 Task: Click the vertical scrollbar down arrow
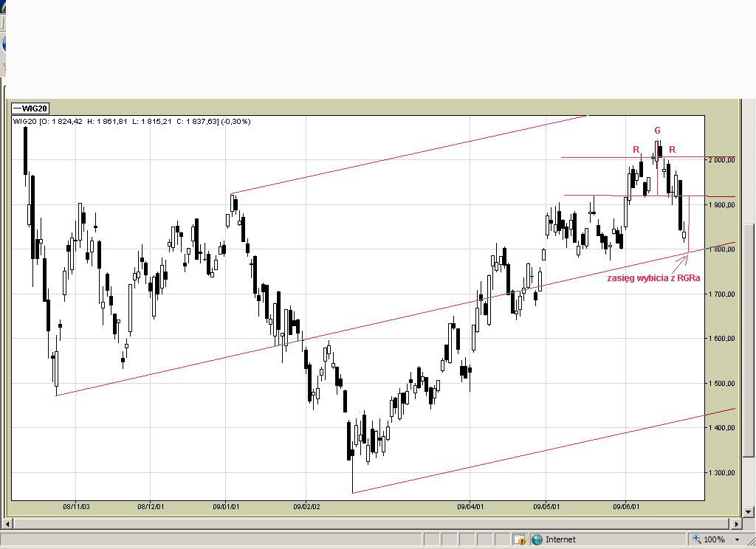[x=749, y=512]
